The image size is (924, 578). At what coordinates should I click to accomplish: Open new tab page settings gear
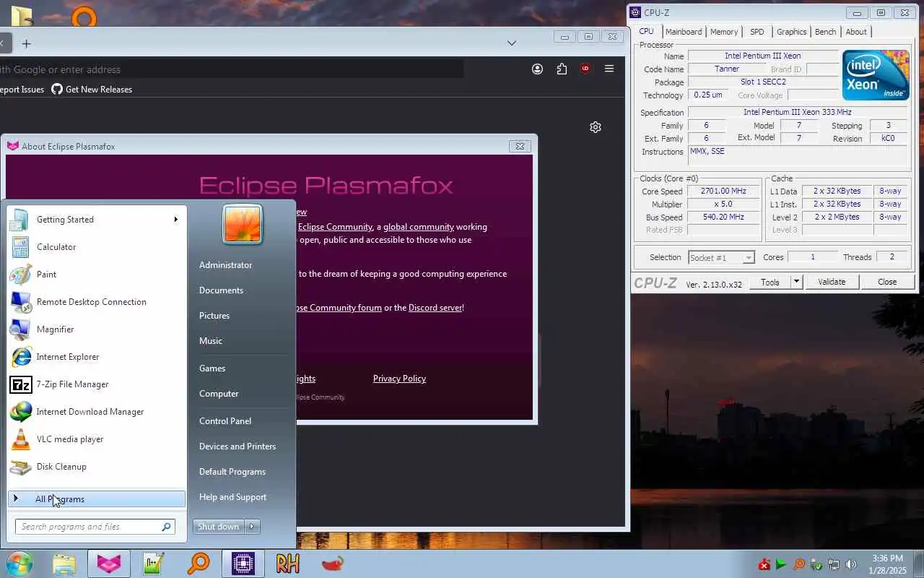596,127
